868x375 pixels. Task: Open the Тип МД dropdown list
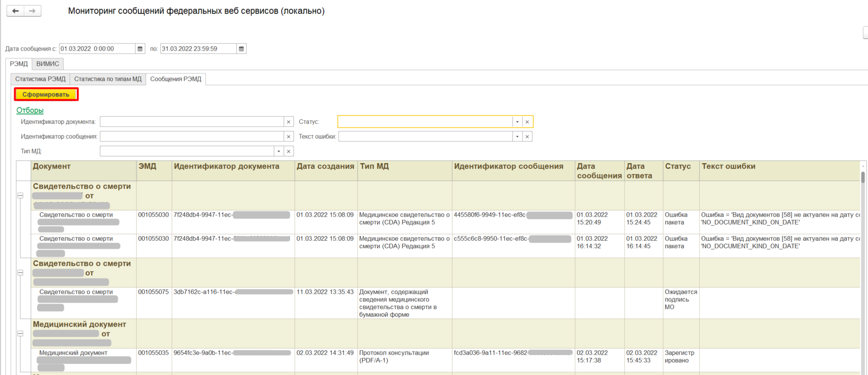(x=278, y=151)
